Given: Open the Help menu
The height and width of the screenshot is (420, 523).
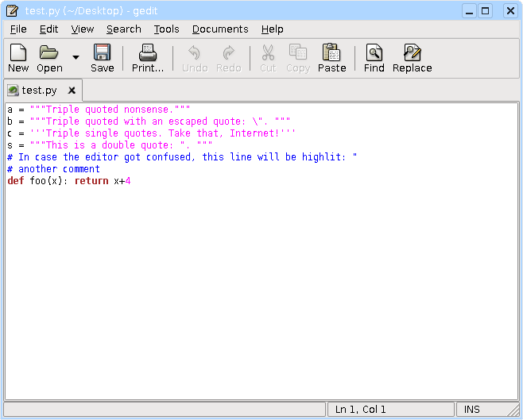Looking at the screenshot, I should pos(272,29).
